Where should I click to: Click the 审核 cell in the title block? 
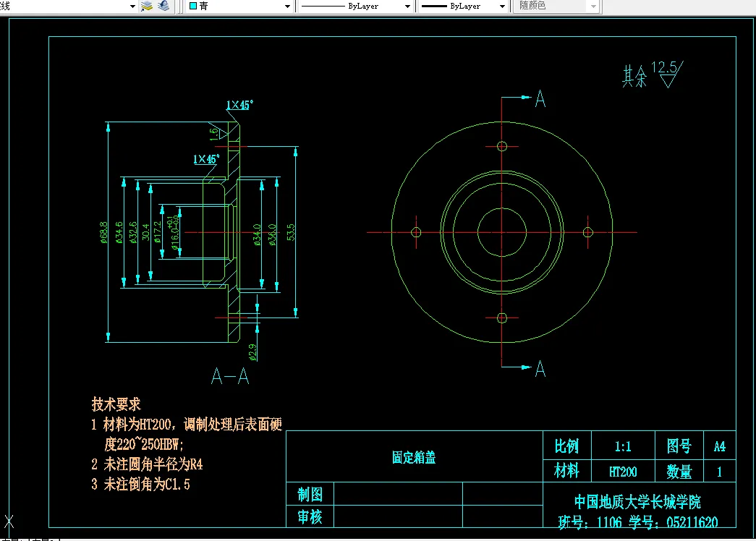[310, 516]
